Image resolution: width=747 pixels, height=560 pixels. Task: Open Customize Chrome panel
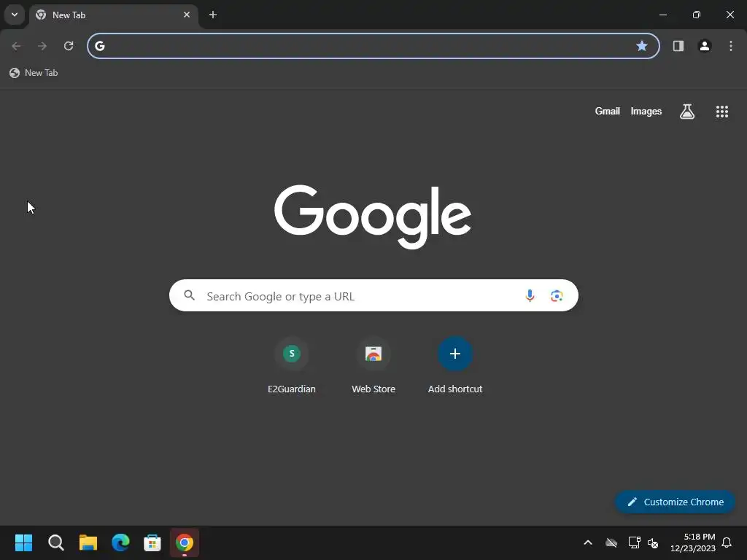(675, 502)
